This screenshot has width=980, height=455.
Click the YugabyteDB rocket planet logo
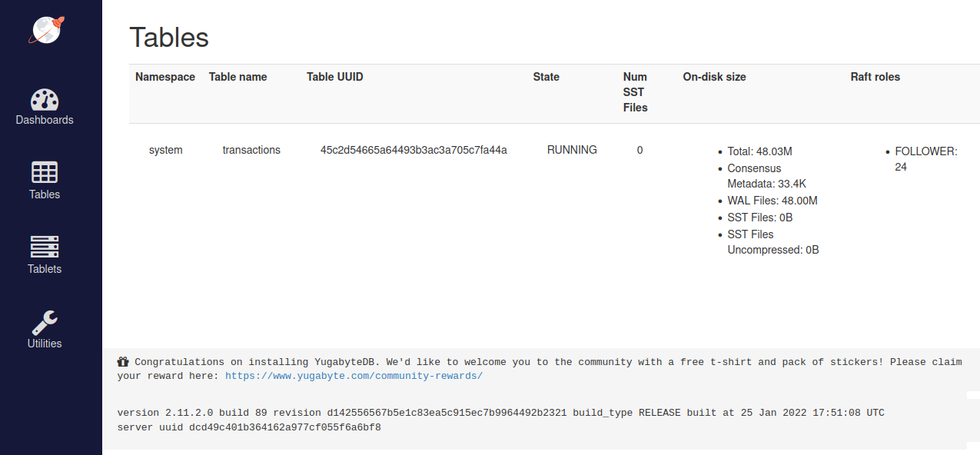(45, 30)
